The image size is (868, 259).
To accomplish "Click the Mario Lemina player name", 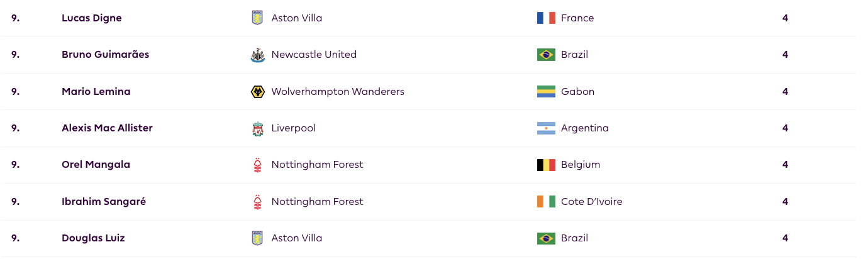I will click(96, 92).
